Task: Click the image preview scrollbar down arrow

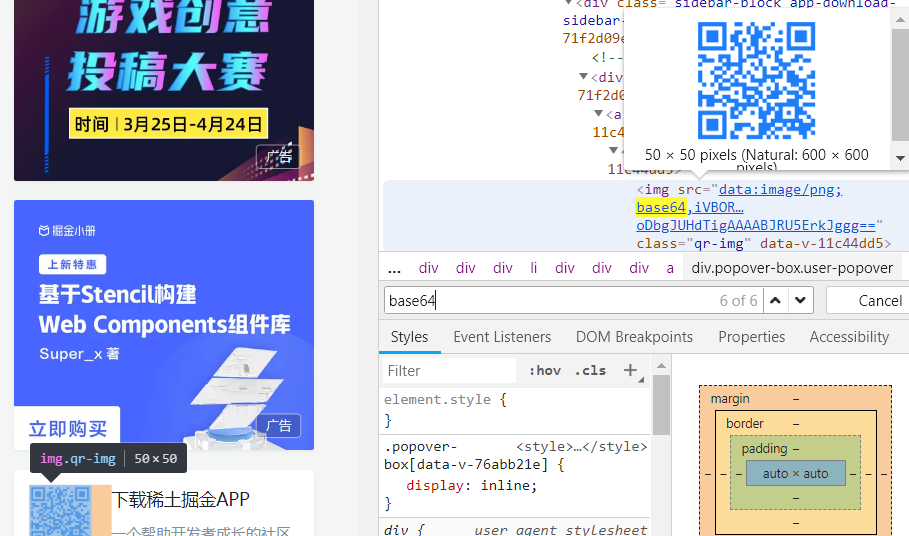Action: (900, 158)
